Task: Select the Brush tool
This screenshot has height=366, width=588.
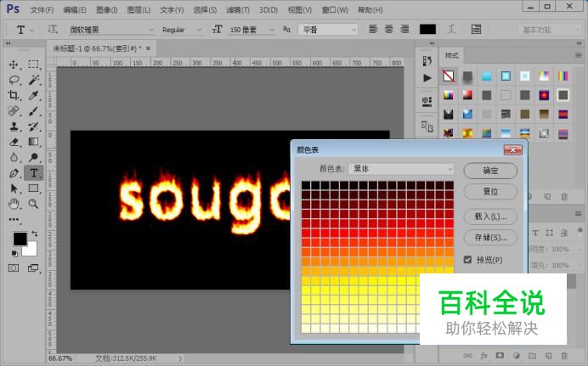Action: coord(33,111)
